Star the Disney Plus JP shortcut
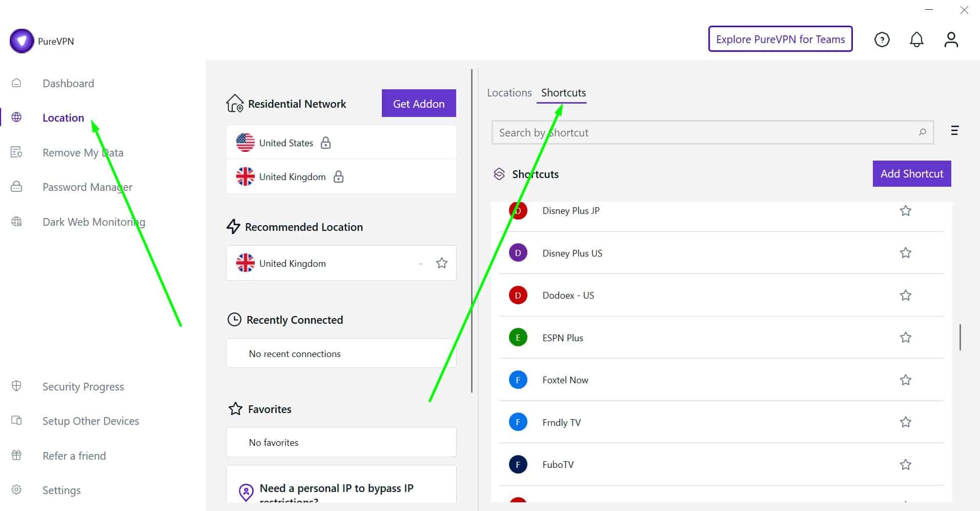The image size is (980, 511). pos(906,210)
